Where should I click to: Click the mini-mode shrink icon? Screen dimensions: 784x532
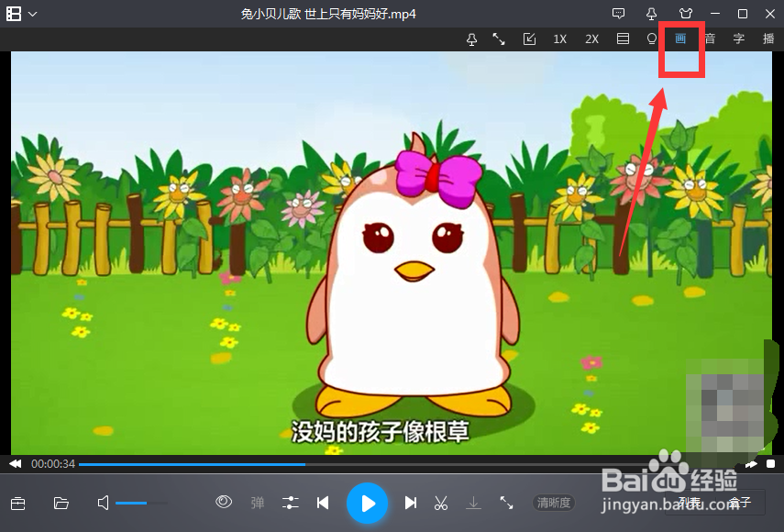(529, 39)
